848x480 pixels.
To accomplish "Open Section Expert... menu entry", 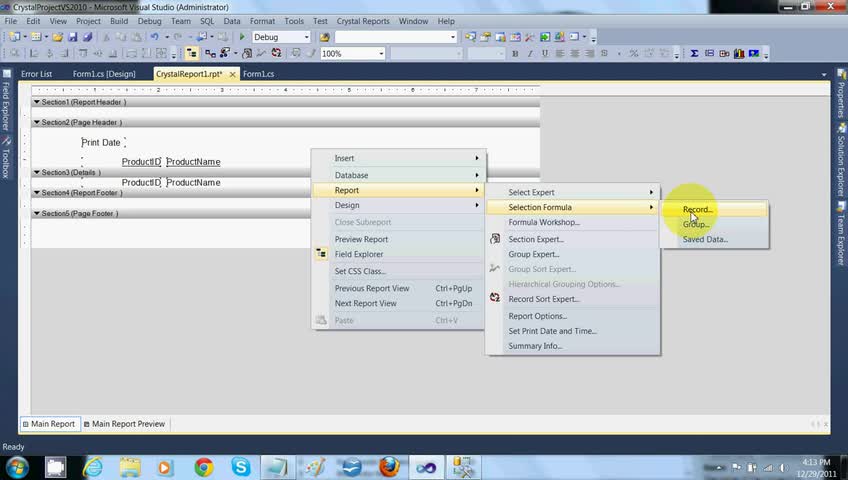I will 573,239.
